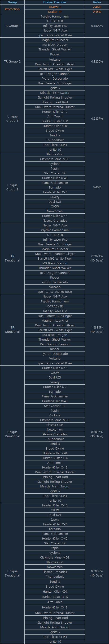This screenshot has width=109, height=644.
Task: Click the 1.3333% 10 Days rate
Action: click(x=97, y=330)
